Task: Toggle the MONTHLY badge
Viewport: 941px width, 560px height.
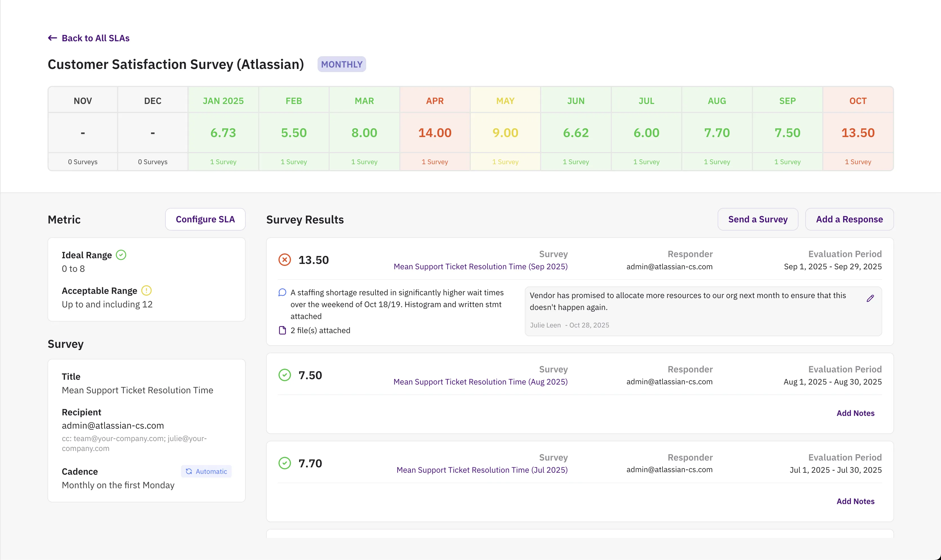Action: 341,64
